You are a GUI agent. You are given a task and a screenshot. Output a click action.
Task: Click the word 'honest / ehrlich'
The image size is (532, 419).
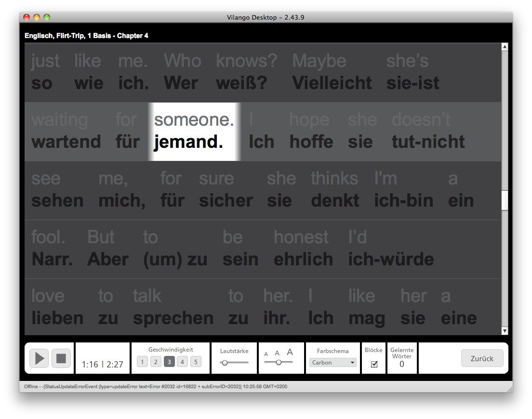[x=303, y=249]
